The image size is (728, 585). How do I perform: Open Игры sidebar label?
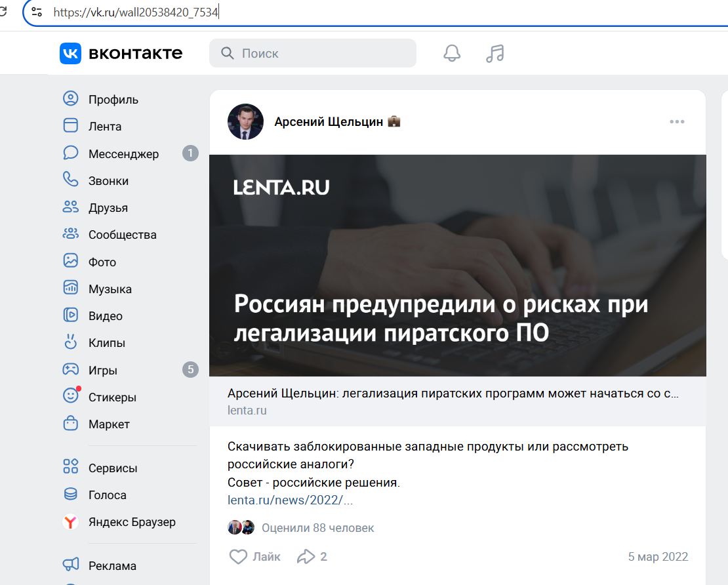102,370
